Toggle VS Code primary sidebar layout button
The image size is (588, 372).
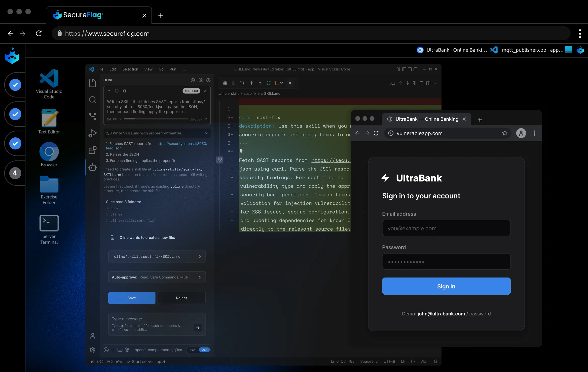(404, 69)
